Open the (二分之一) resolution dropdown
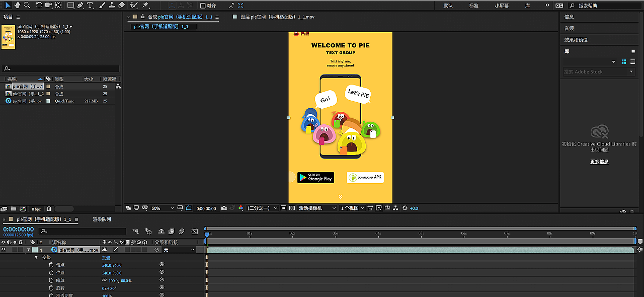Image resolution: width=644 pixels, height=297 pixels. (262, 208)
